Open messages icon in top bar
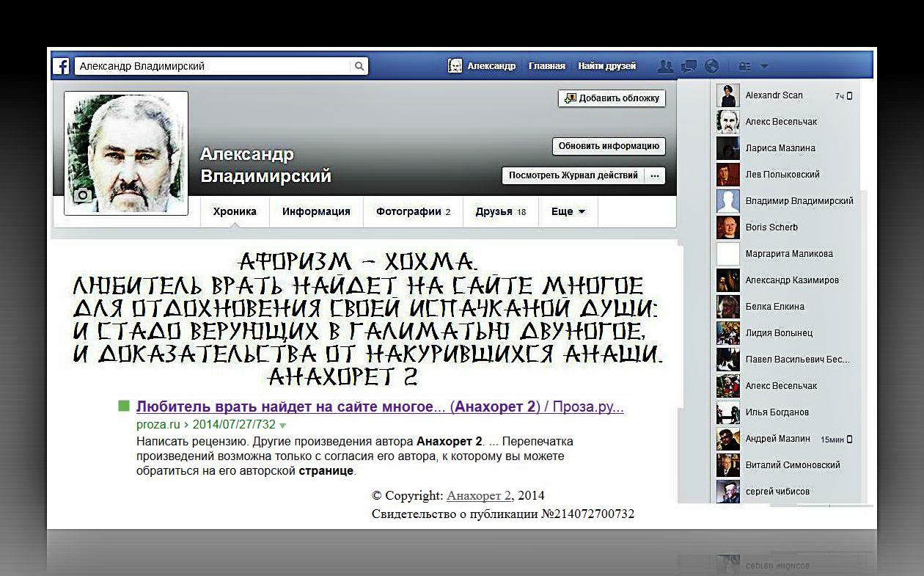Viewport: 924px width, 576px height. tap(689, 66)
